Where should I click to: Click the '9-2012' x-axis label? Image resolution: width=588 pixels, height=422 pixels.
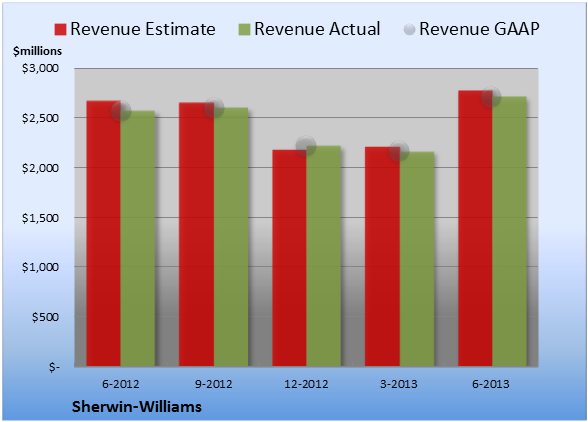tap(214, 384)
